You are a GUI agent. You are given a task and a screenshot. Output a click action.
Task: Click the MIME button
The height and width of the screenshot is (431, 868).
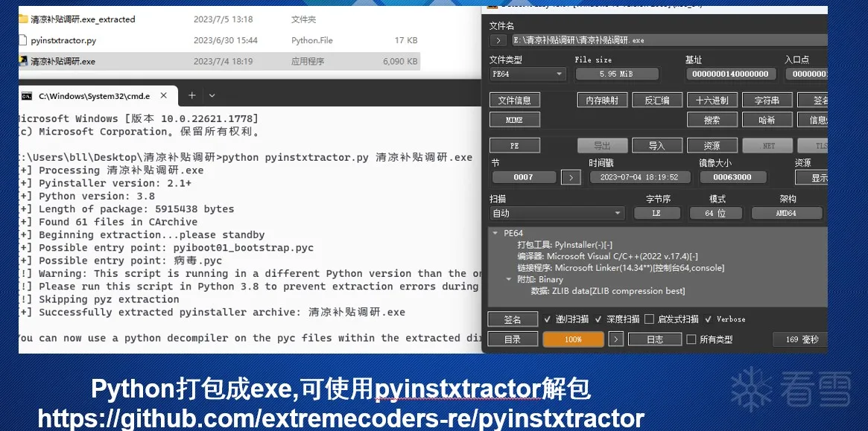(515, 120)
